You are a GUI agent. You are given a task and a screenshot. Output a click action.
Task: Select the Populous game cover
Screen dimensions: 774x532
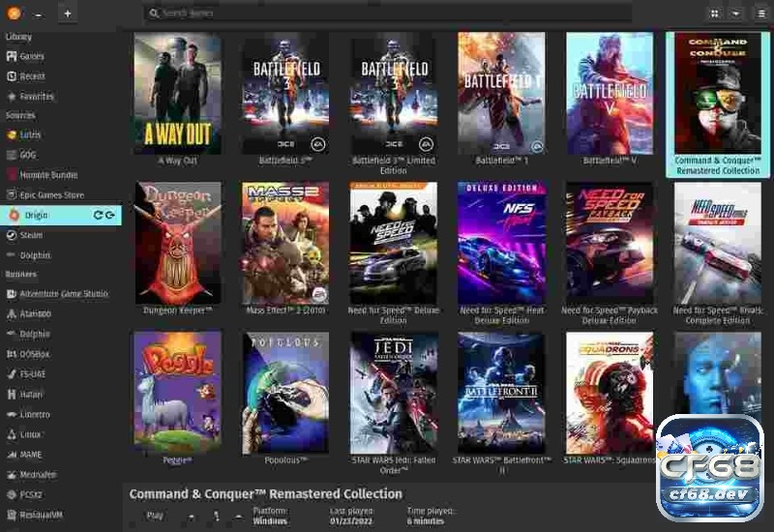(x=285, y=393)
